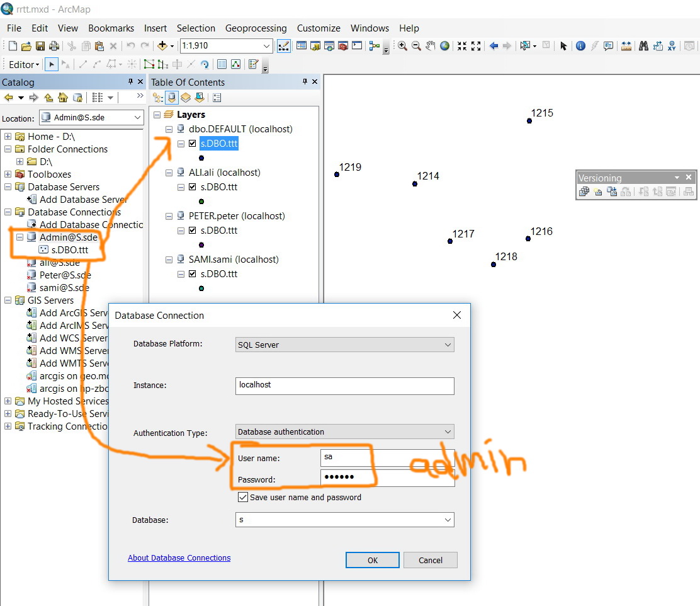Click the point symbol under ALI.ali layer
This screenshot has width=700, height=606.
201,201
